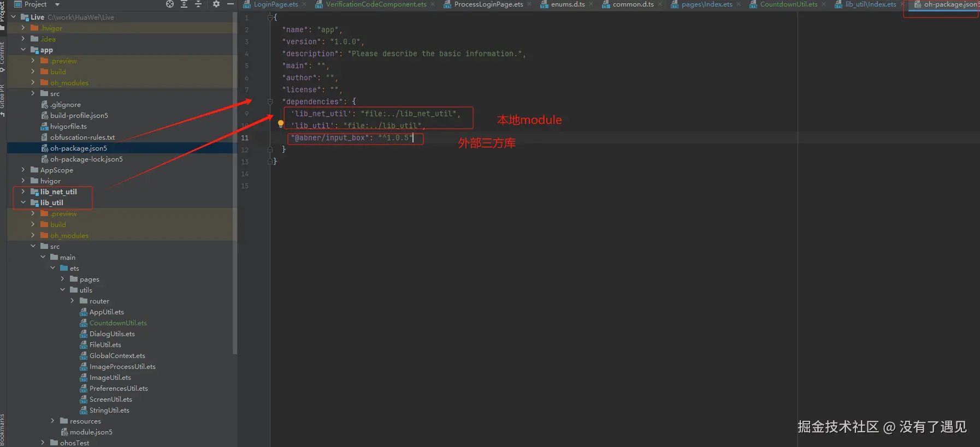Open obfuscation-rules.txt file

coord(82,137)
